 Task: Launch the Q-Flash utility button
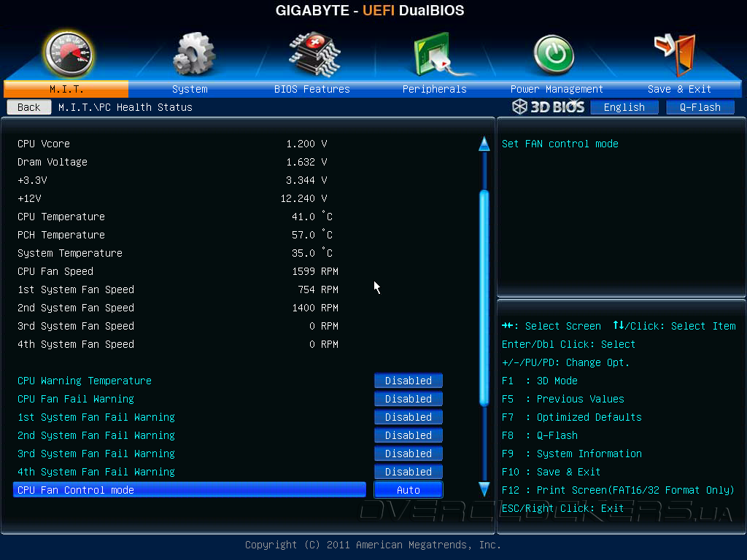[700, 107]
